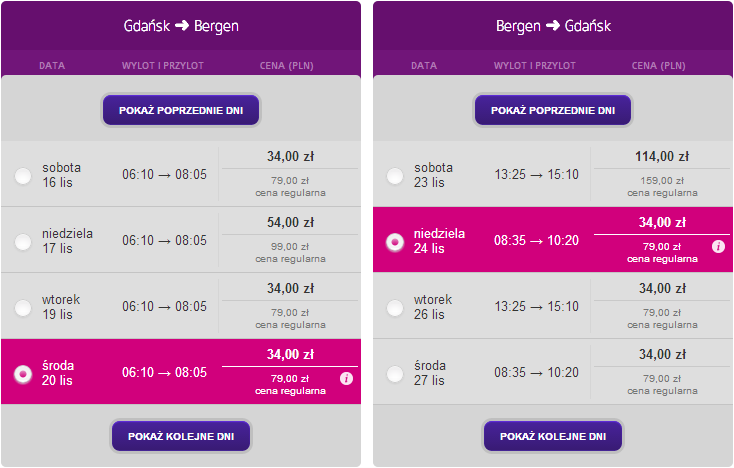
Task: Choose Tuesday 19 Nov outbound flight
Action: (23, 307)
